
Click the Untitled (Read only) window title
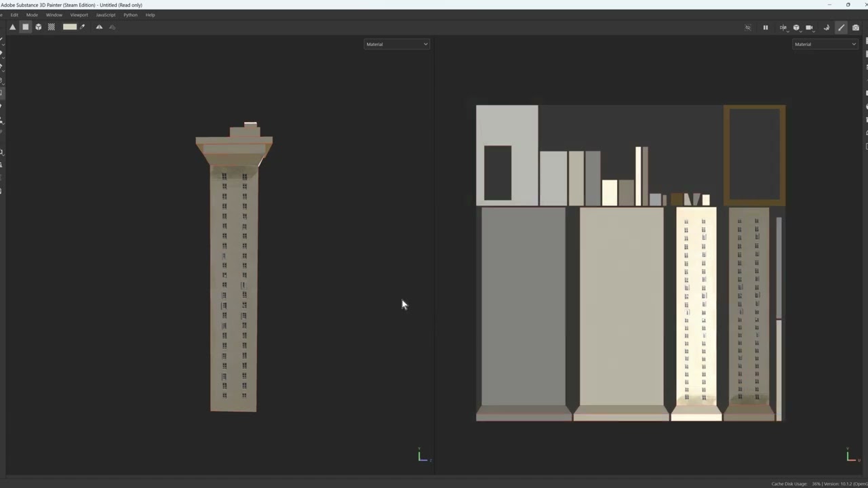(121, 5)
